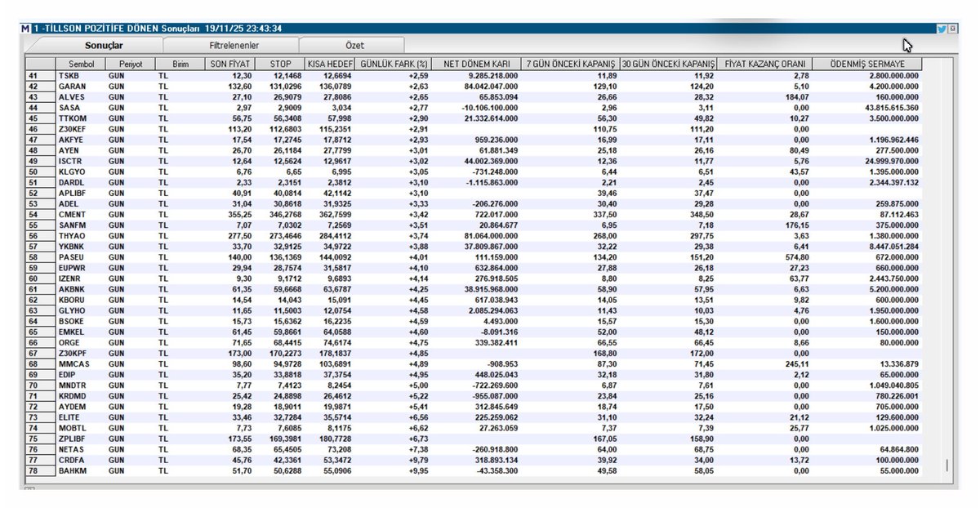This screenshot has height=508, width=980.
Task: Sort by 30 GÜN ÖNCEKİ KAPANIŞ header
Action: 669,64
